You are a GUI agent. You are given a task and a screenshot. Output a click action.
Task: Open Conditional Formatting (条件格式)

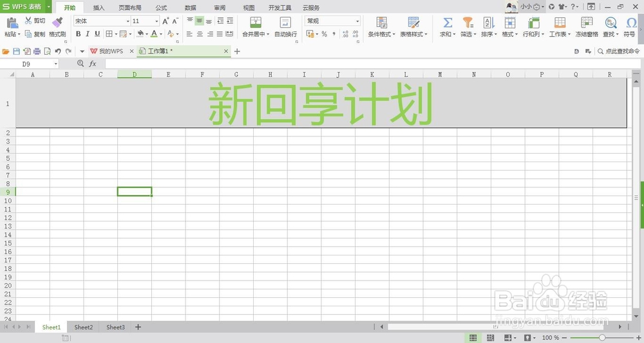click(381, 28)
